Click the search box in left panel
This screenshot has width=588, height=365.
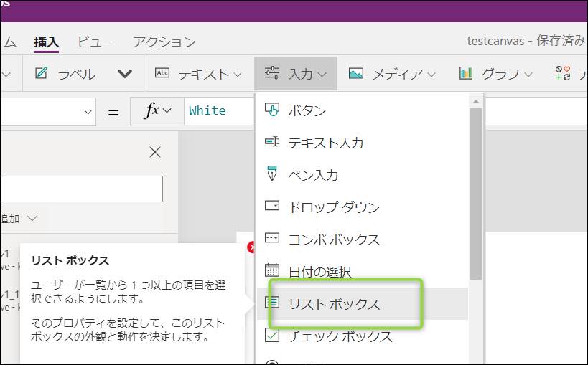pos(81,189)
